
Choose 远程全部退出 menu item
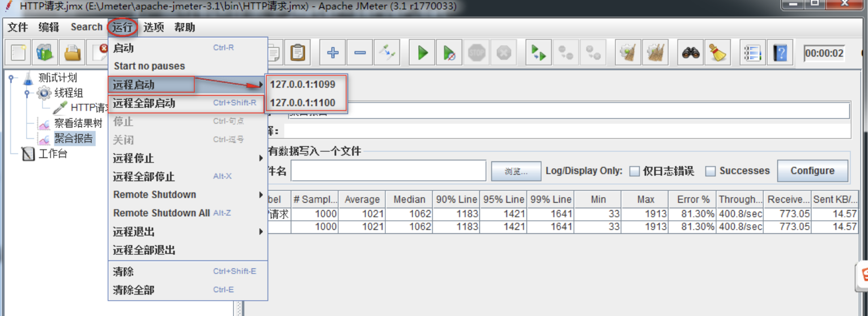pos(188,250)
